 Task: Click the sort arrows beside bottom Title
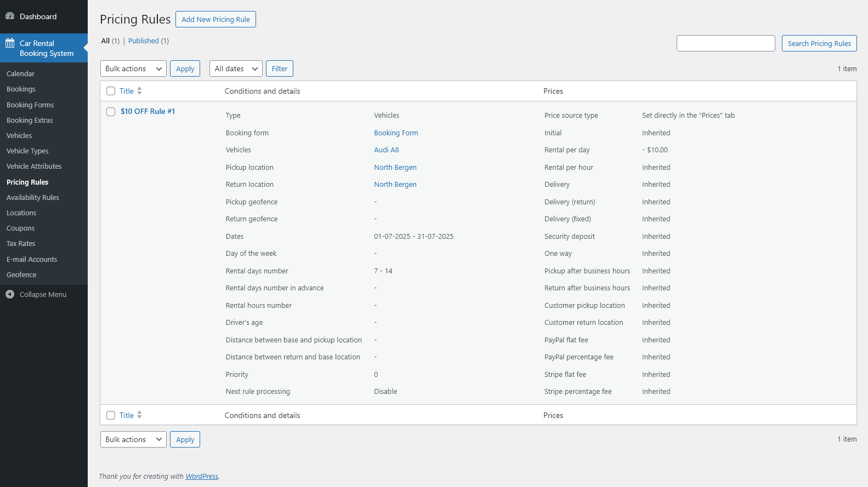pos(139,415)
